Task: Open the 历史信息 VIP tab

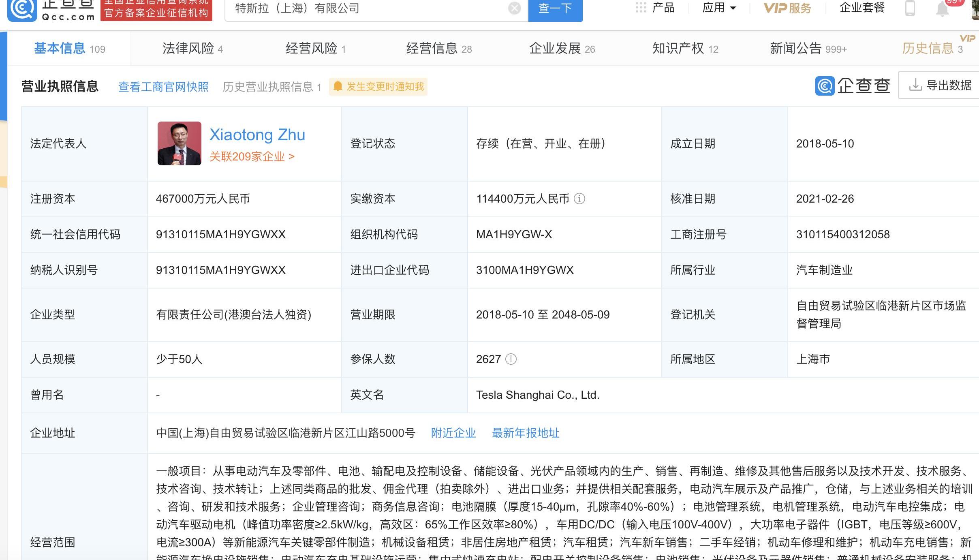Action: [932, 49]
